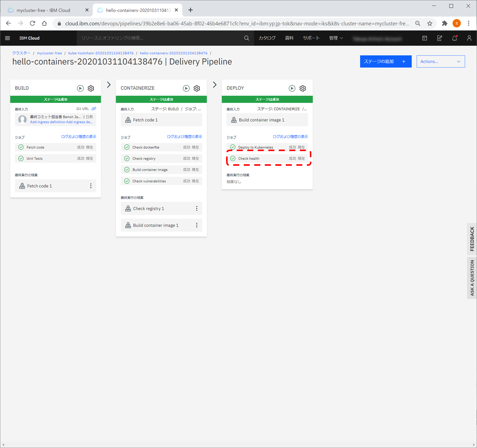The image size is (477, 448).
Task: Open Build container image 1 result options menu
Action: [196, 225]
